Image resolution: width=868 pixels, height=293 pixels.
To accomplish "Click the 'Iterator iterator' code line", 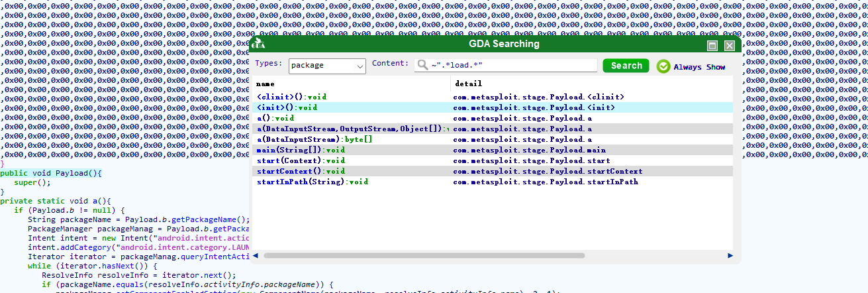I will (139, 257).
